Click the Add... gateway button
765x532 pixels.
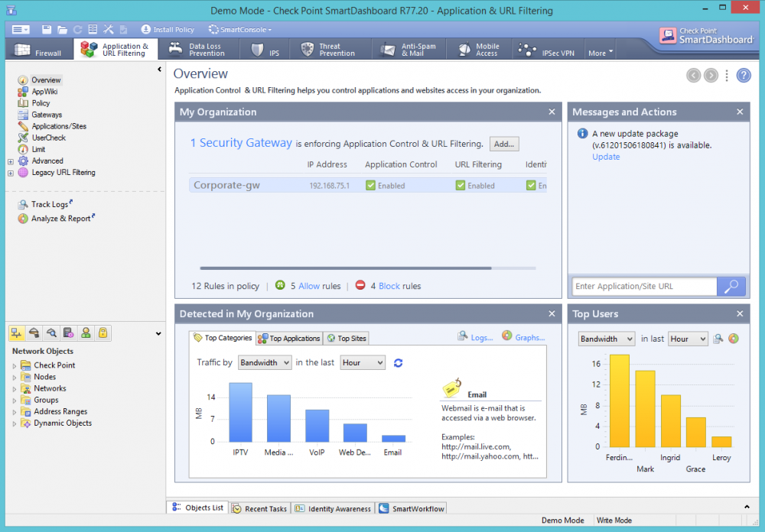504,144
